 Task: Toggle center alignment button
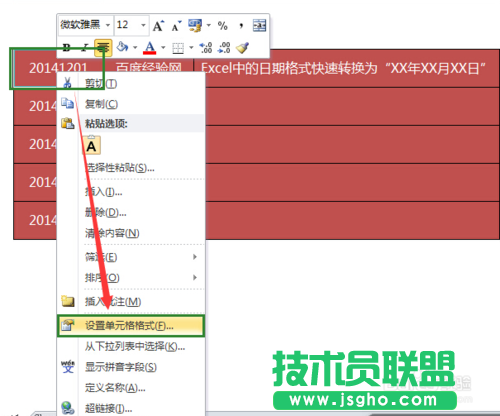tap(103, 47)
